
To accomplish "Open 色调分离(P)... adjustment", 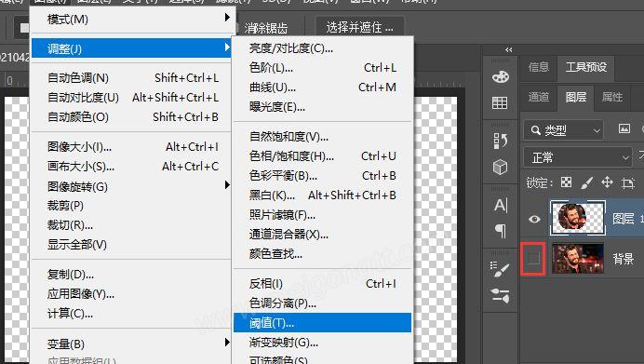I will pyautogui.click(x=322, y=303).
